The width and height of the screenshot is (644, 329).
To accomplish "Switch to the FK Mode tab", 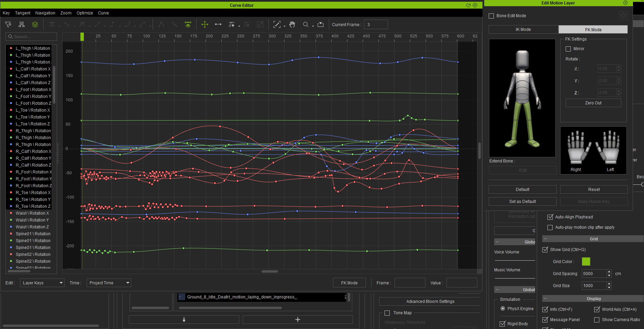I will (593, 30).
